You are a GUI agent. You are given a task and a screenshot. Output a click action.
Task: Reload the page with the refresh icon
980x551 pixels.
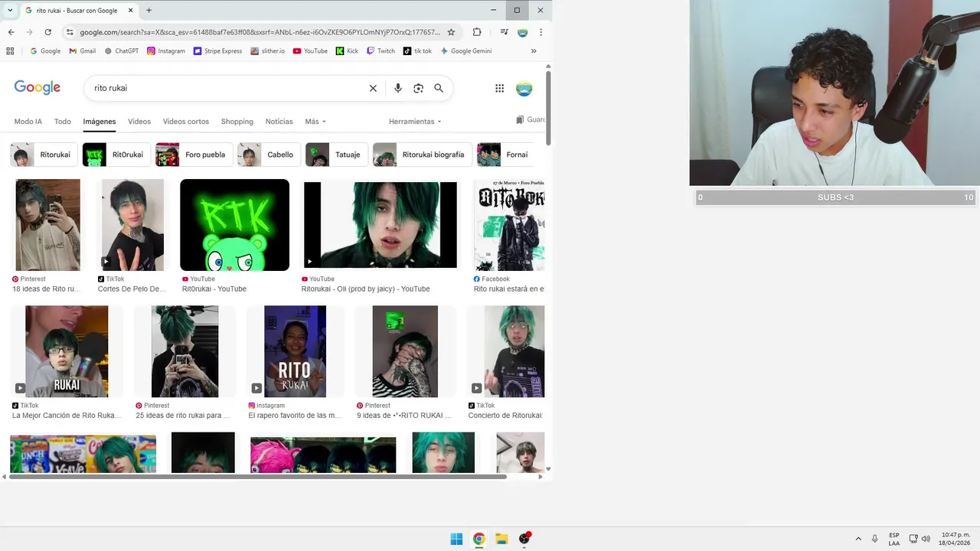(x=47, y=32)
